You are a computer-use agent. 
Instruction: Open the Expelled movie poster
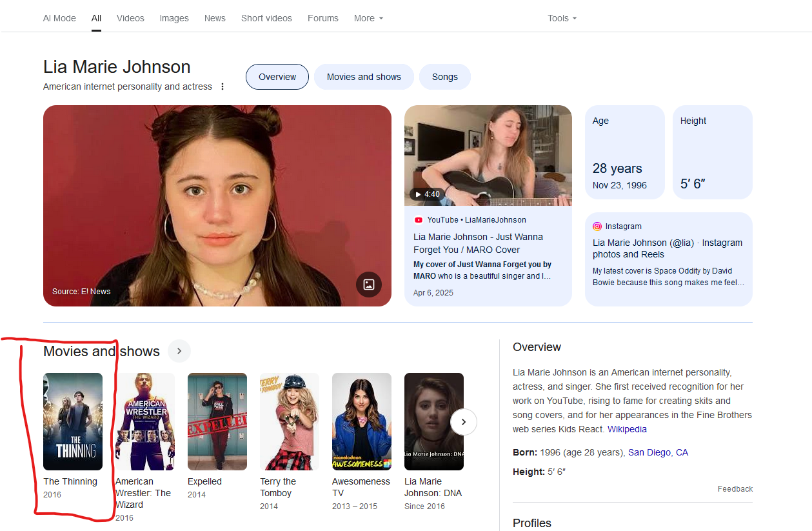pyautogui.click(x=217, y=421)
